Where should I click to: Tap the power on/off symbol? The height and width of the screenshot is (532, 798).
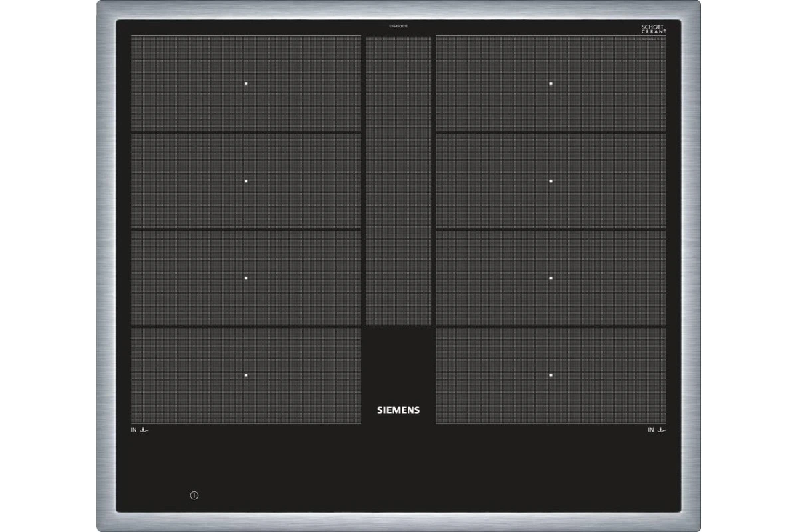[x=194, y=495]
